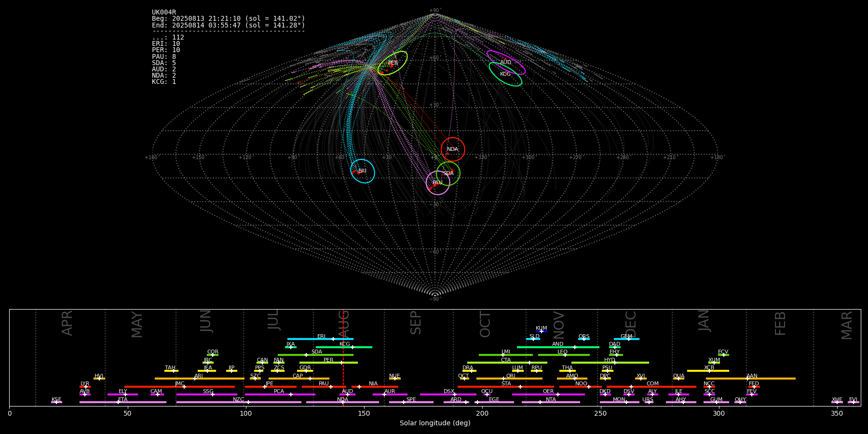Click the +150° longitude label on the map
The width and height of the screenshot is (868, 434).
[198, 157]
